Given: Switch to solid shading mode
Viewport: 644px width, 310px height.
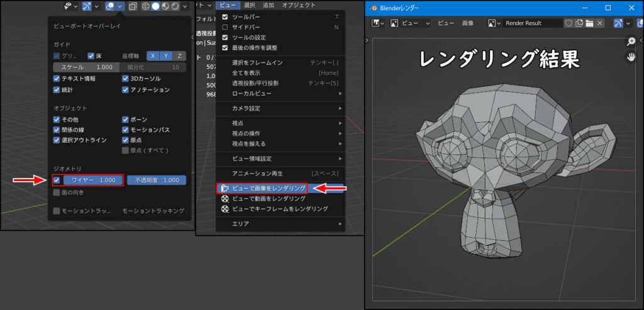Looking at the screenshot, I should [156, 6].
